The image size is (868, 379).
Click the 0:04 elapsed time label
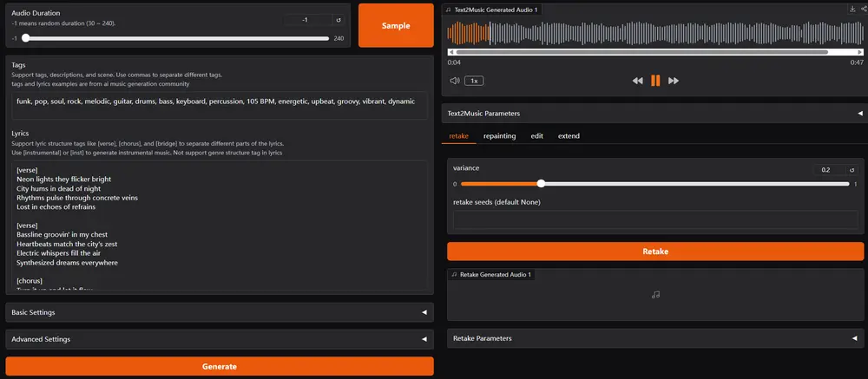click(454, 62)
